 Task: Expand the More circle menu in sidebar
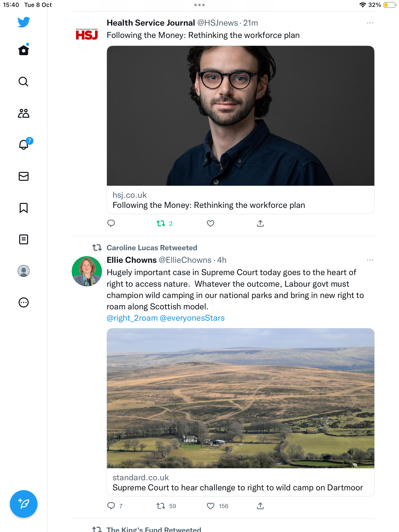(24, 302)
